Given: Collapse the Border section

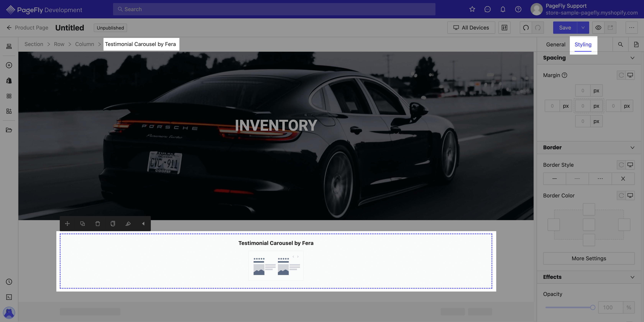Looking at the screenshot, I should click(632, 148).
